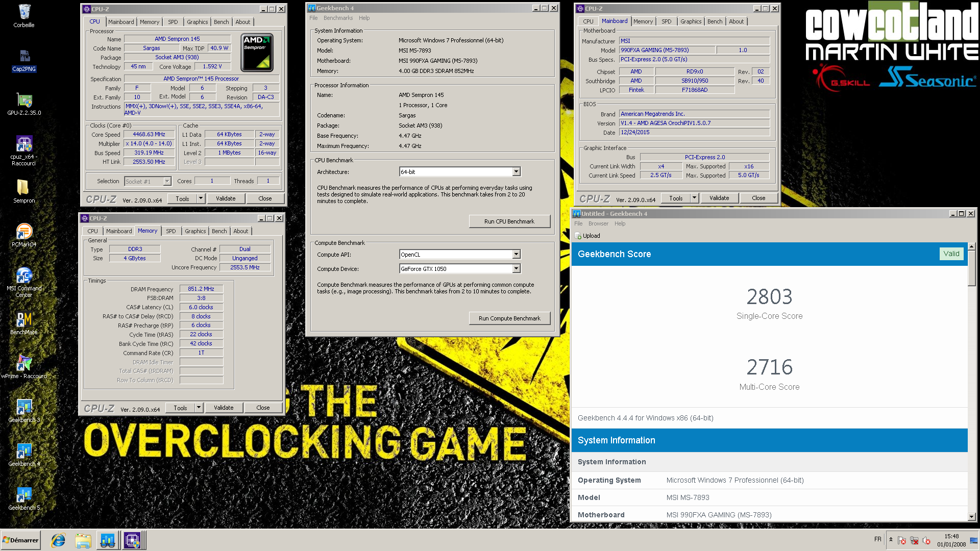Click the tray action center flag icon
The image size is (980, 551).
tap(902, 540)
